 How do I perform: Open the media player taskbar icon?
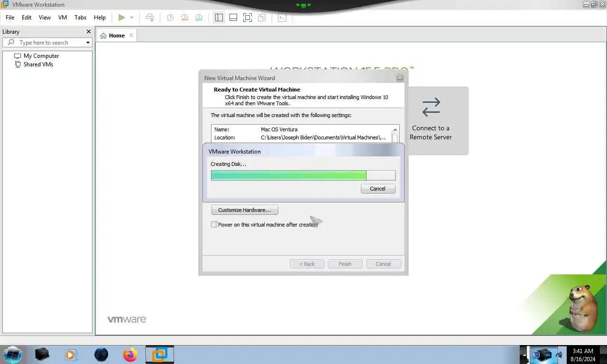pyautogui.click(x=71, y=355)
